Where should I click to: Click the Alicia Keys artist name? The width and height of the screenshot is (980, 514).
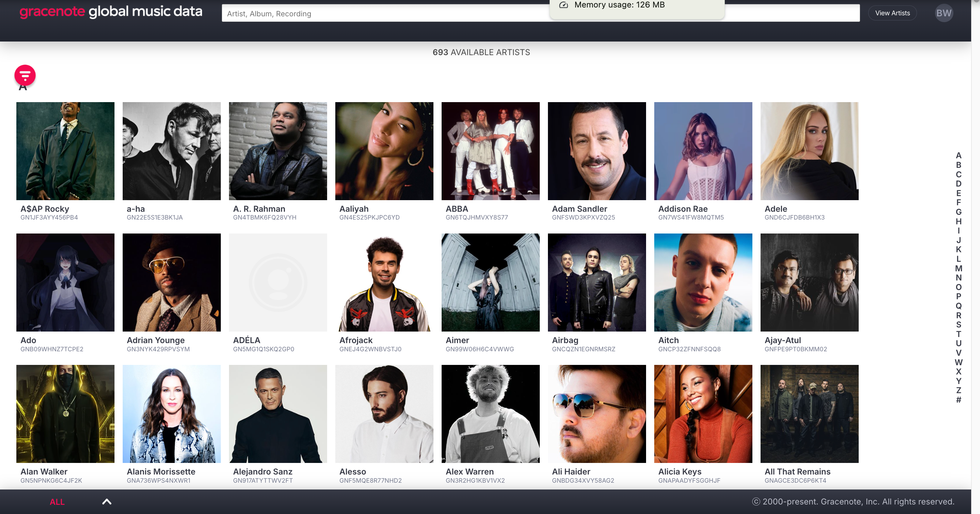(680, 471)
